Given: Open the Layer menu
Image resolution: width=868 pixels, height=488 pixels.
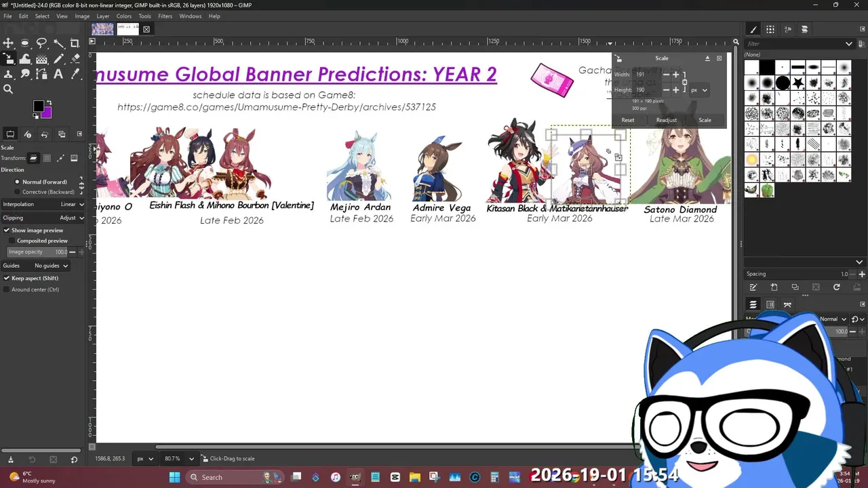Looking at the screenshot, I should point(103,16).
